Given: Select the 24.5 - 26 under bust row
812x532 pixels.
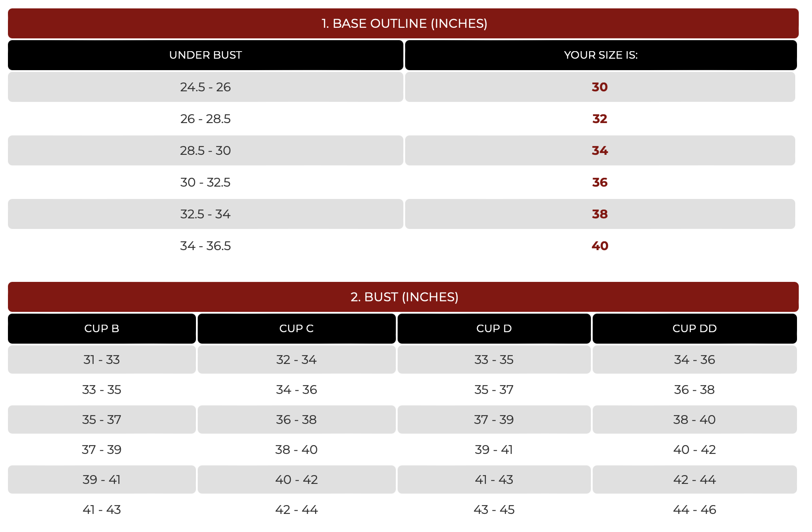Looking at the screenshot, I should tap(206, 87).
